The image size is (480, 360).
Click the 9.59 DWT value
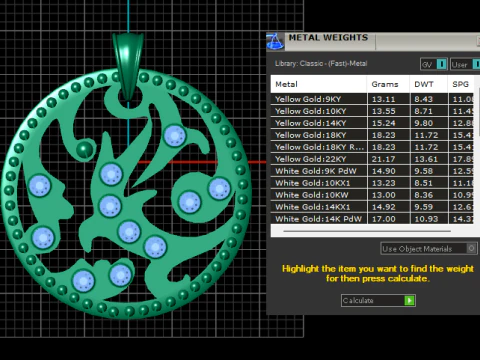tap(423, 207)
